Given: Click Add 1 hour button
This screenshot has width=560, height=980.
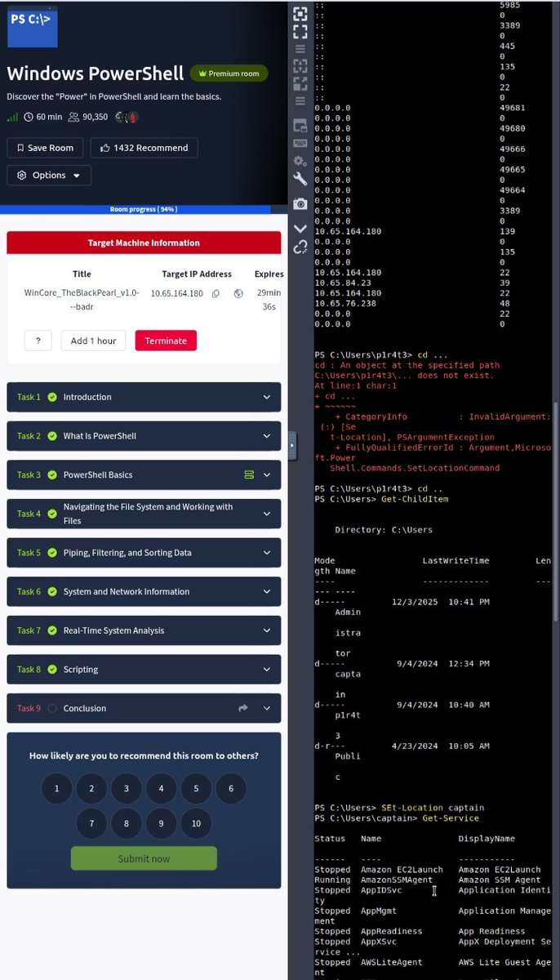Looking at the screenshot, I should [x=93, y=341].
